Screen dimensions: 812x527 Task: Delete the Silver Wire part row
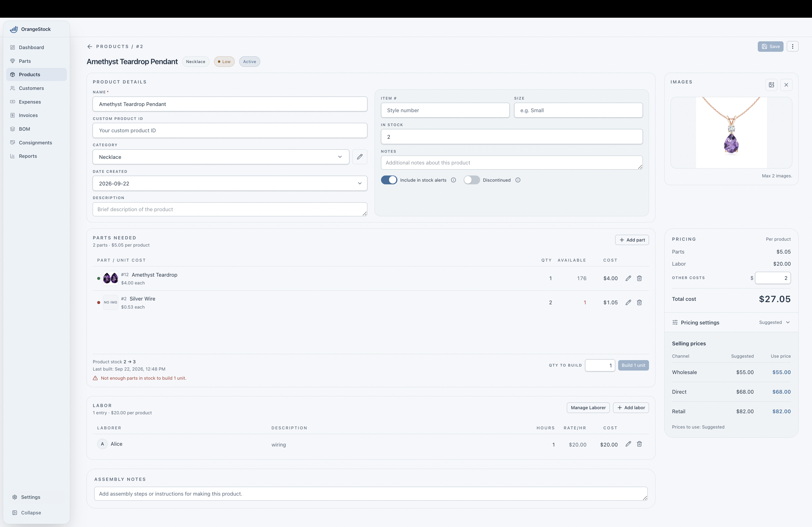(x=639, y=302)
